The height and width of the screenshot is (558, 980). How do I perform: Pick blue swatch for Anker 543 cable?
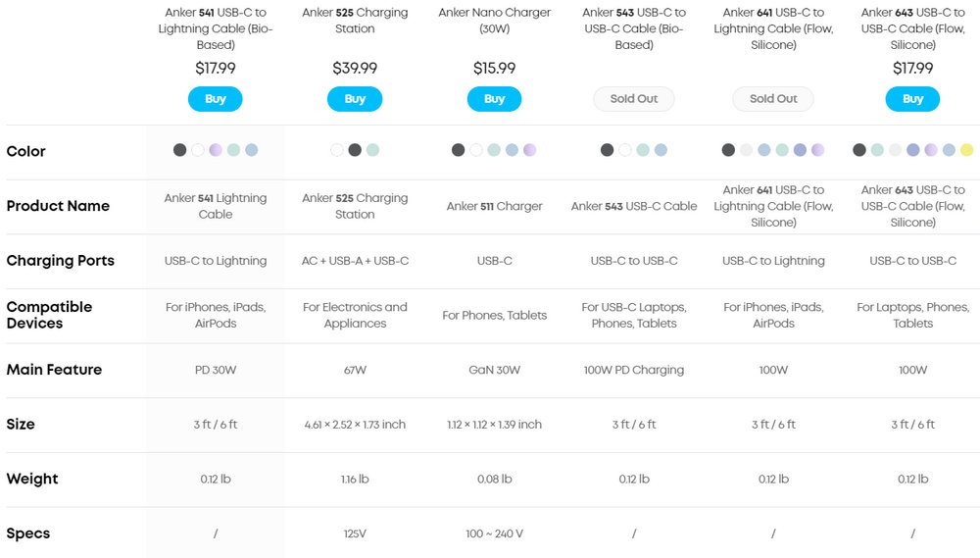pos(661,150)
